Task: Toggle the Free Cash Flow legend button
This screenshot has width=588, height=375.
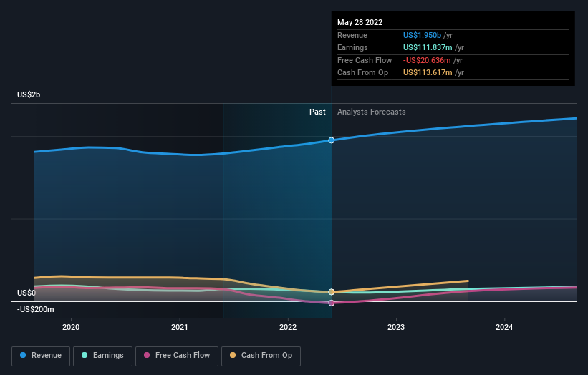Action: 177,356
